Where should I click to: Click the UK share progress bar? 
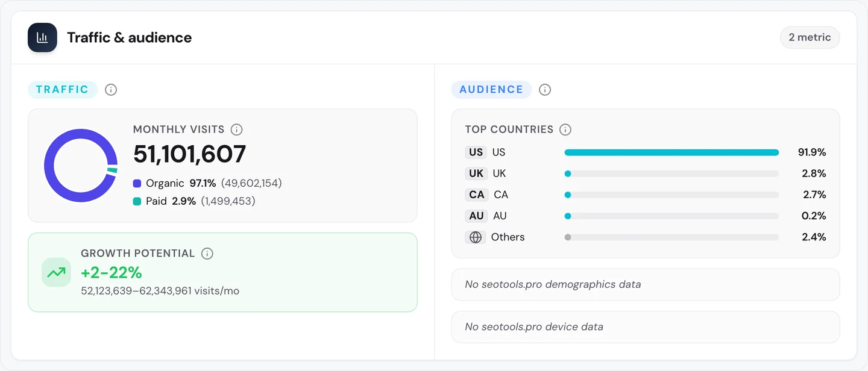pos(671,173)
